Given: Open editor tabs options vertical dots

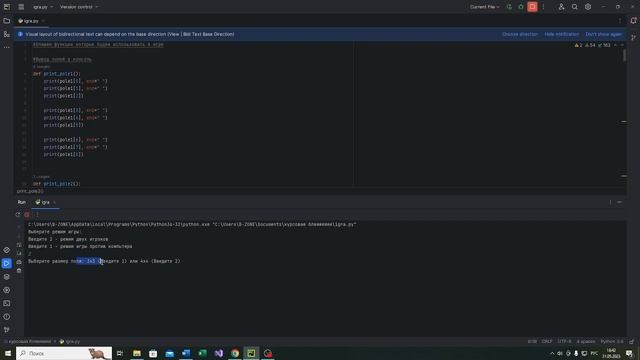Looking at the screenshot, I should pos(620,21).
